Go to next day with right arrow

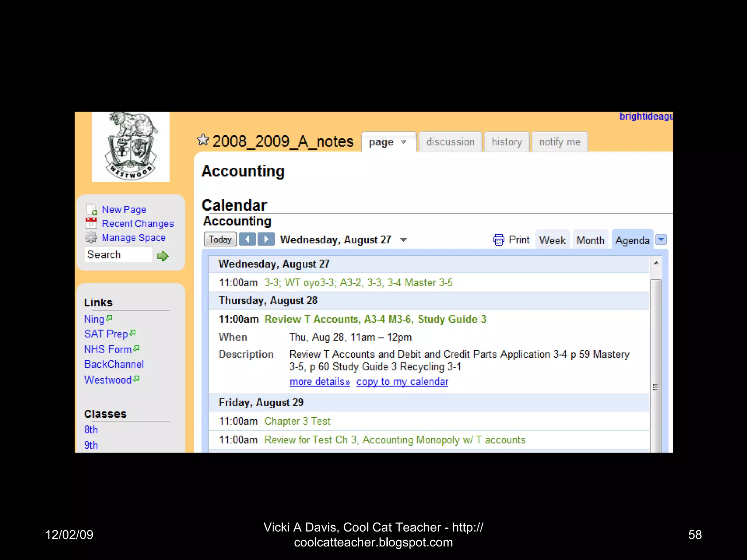266,240
